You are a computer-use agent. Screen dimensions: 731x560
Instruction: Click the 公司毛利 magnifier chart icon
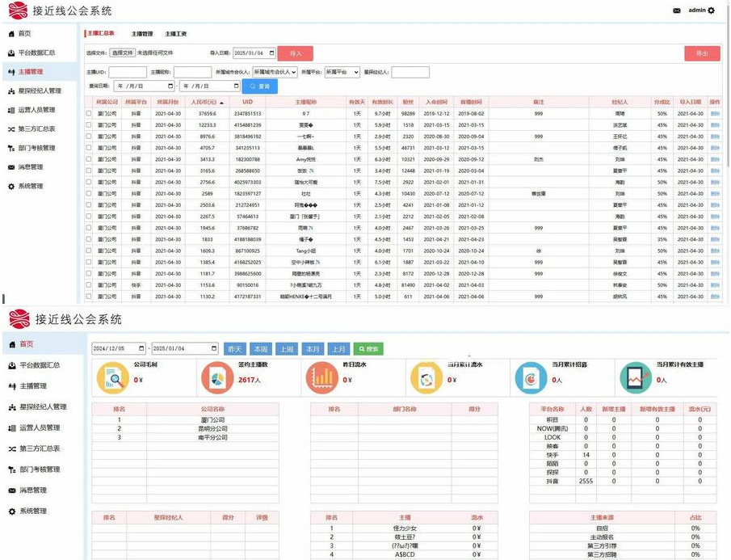coord(112,378)
